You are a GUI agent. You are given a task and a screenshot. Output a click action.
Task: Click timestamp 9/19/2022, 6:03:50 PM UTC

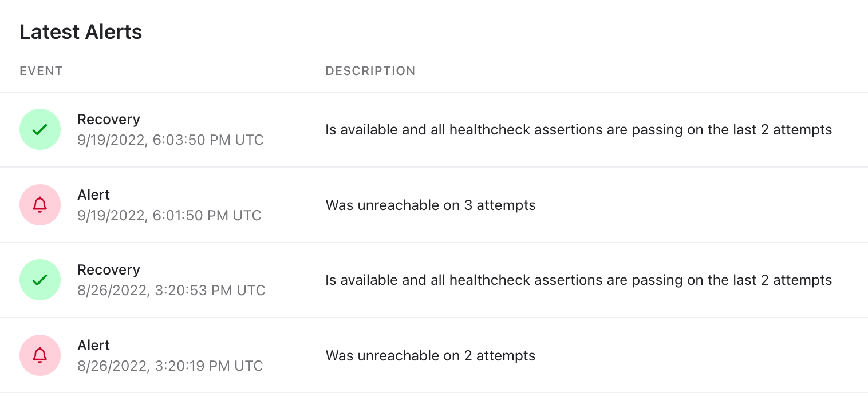(171, 140)
